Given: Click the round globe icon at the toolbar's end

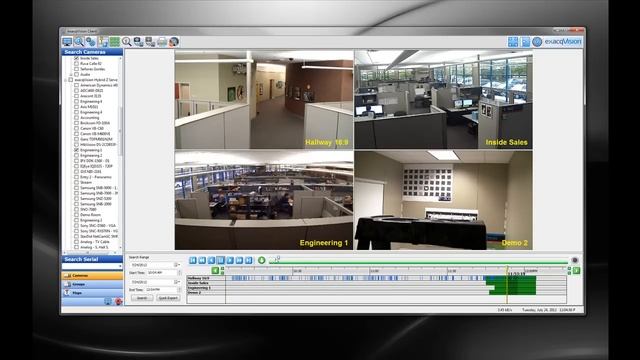Looking at the screenshot, I should tap(174, 42).
